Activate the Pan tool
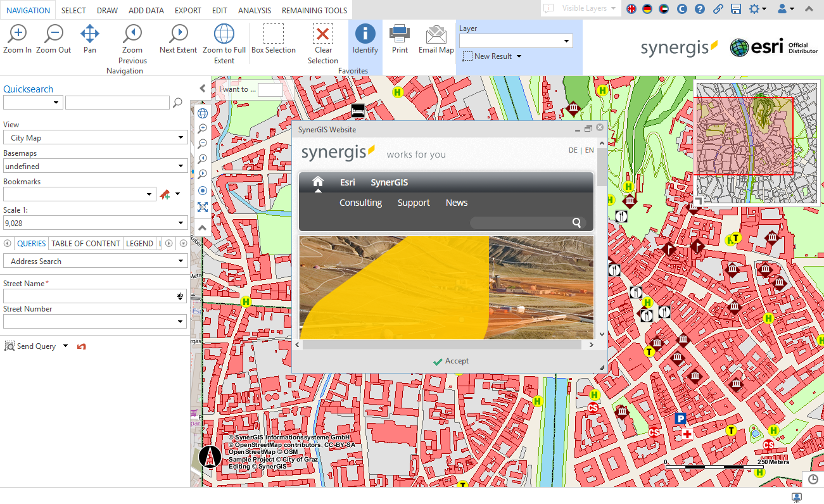This screenshot has height=504, width=824. pos(89,38)
